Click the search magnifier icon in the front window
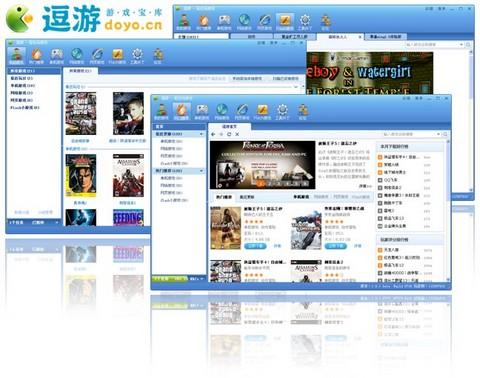 coord(445,134)
